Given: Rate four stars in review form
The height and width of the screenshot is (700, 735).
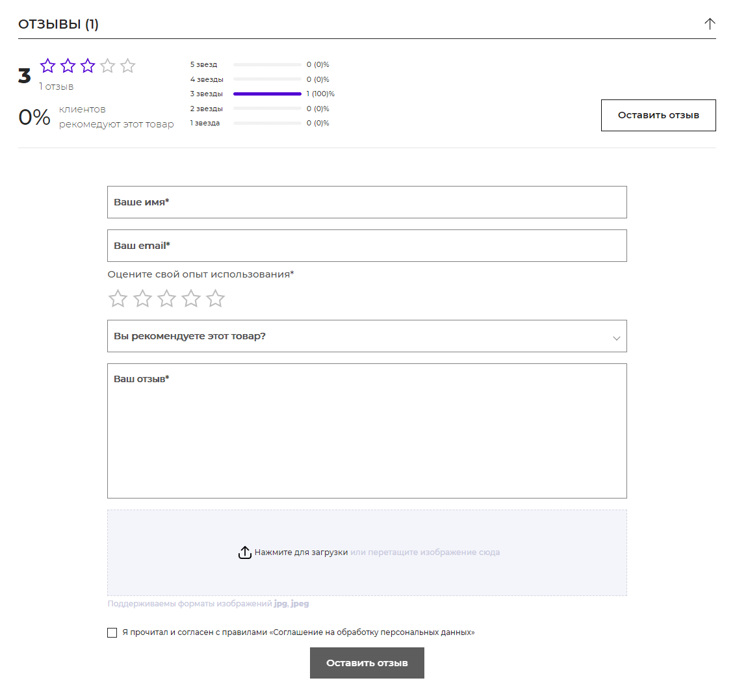Looking at the screenshot, I should point(191,299).
